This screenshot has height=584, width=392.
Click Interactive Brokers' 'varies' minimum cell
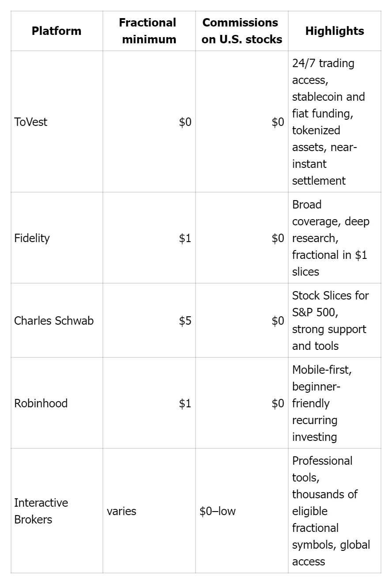121,511
